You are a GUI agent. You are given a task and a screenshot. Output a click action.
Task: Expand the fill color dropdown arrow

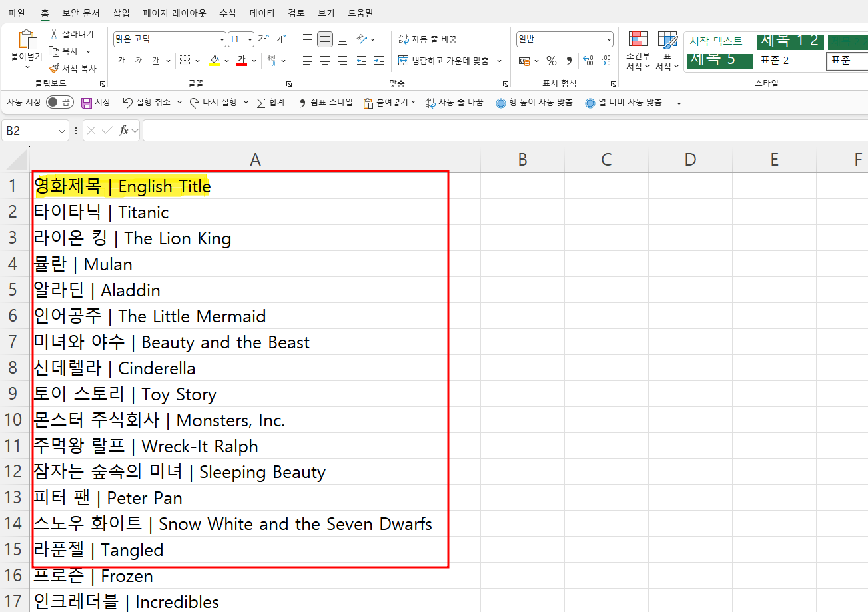[x=226, y=61]
